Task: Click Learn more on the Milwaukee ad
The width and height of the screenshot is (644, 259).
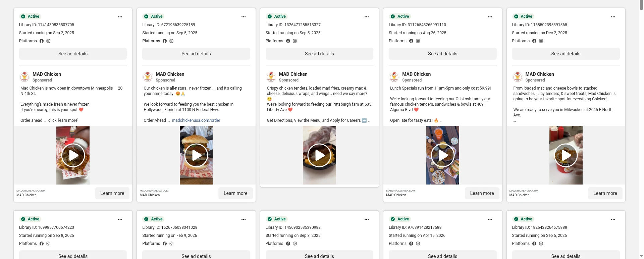Action: [605, 193]
